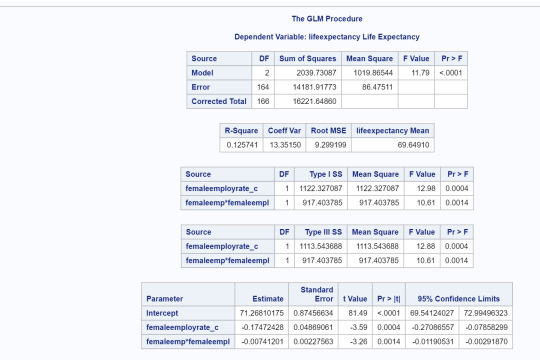Select the upper limit -0.00291870
This screenshot has height=360, width=540.
pyautogui.click(x=486, y=342)
